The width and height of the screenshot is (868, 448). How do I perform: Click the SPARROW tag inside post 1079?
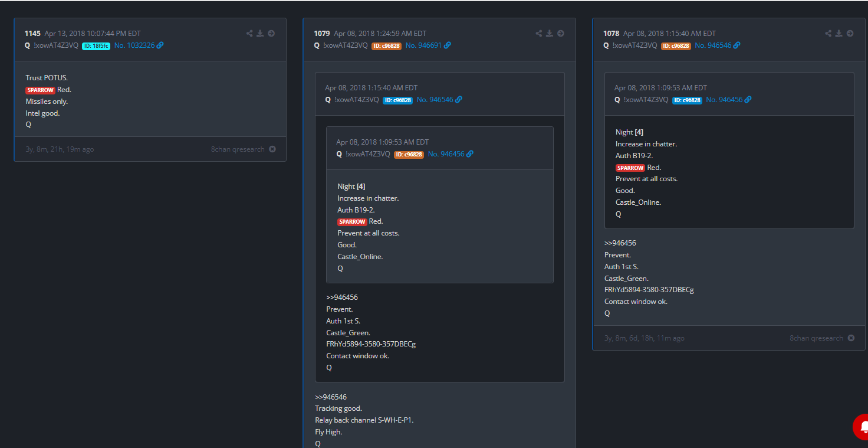point(352,222)
